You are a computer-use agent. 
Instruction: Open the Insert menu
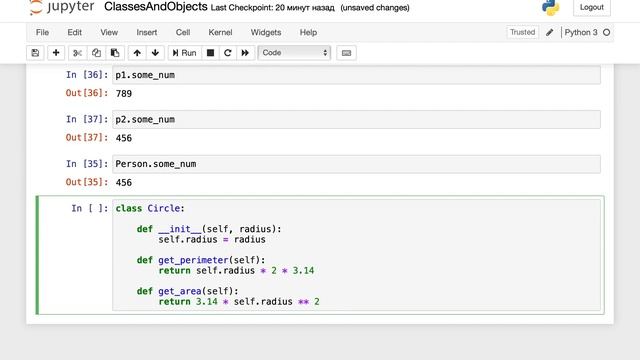coord(147,32)
